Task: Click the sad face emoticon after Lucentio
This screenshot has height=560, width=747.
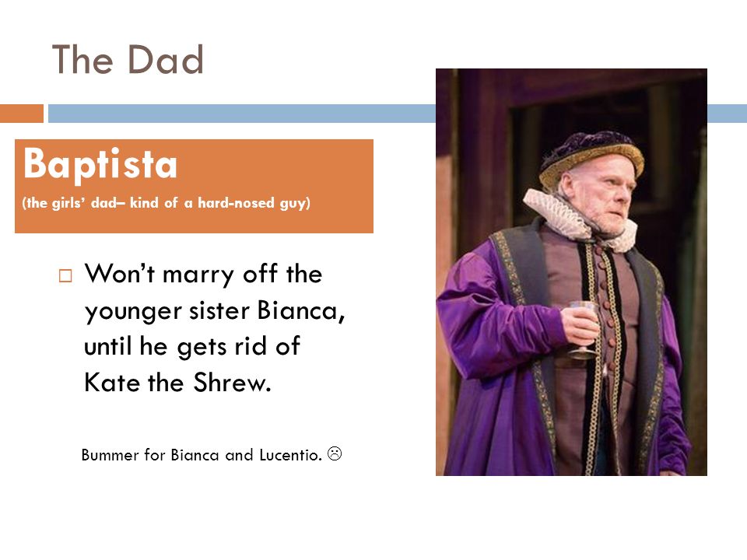Action: click(x=335, y=453)
